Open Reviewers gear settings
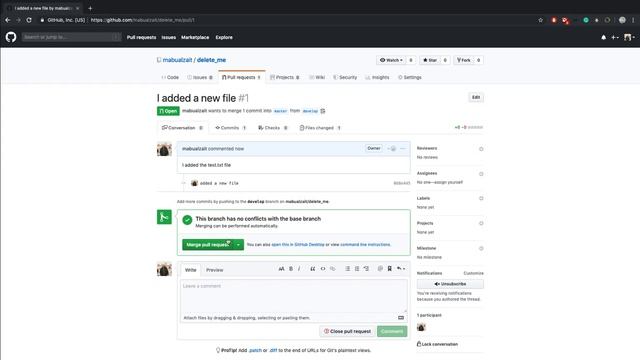Viewport: 640px width, 360px height. click(481, 149)
